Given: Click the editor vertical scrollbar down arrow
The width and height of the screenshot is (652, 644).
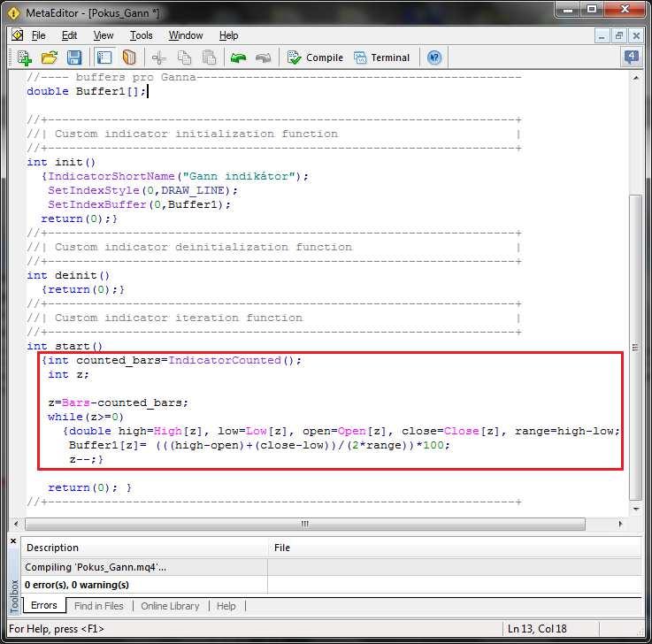Looking at the screenshot, I should (636, 509).
